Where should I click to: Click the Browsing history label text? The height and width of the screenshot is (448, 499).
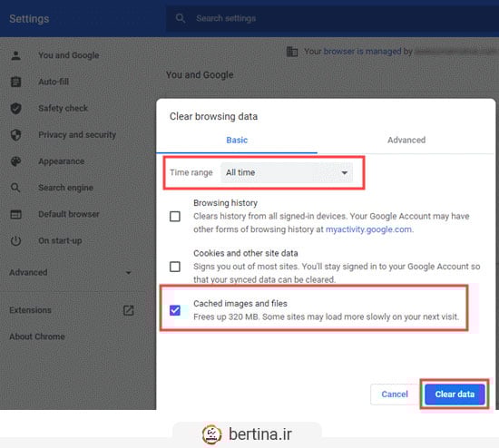225,203
